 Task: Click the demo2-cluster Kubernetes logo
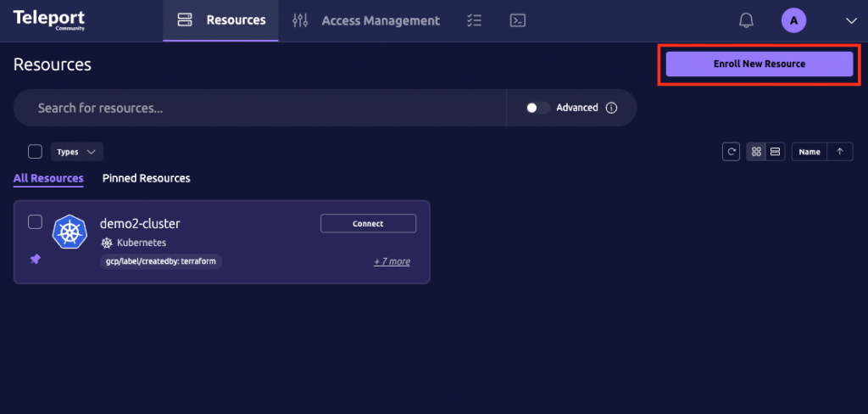click(x=70, y=232)
